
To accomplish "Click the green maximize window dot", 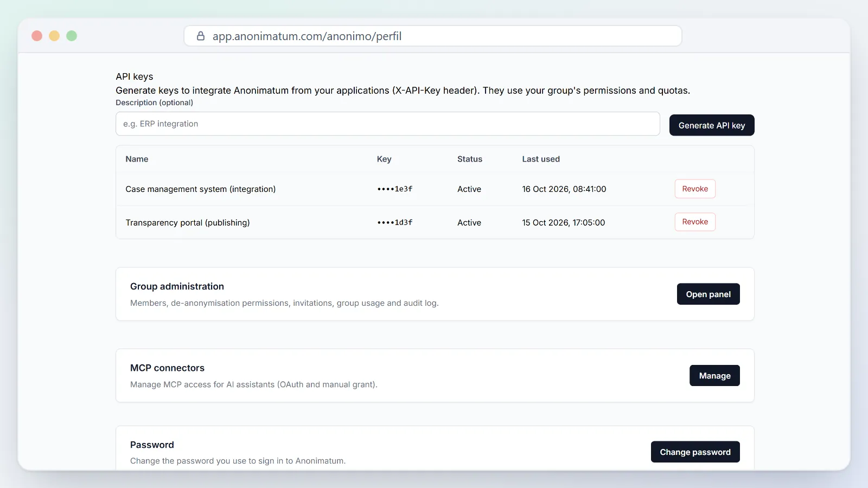I will 72,36.
